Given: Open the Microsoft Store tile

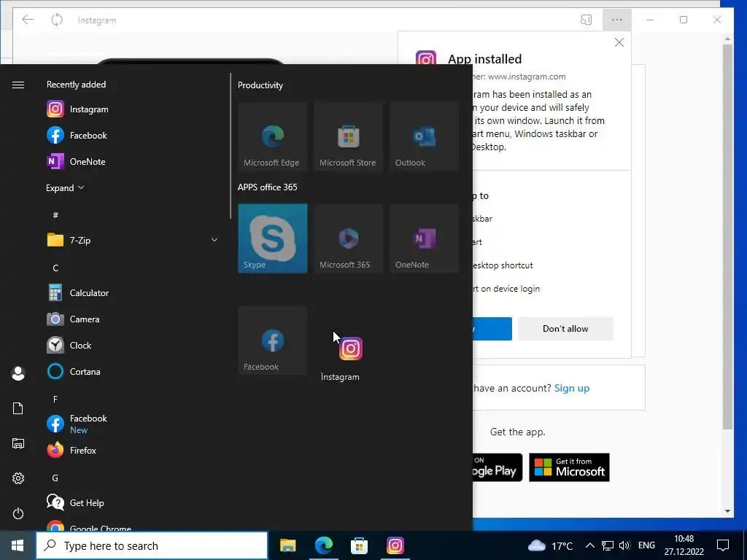Looking at the screenshot, I should tap(348, 136).
